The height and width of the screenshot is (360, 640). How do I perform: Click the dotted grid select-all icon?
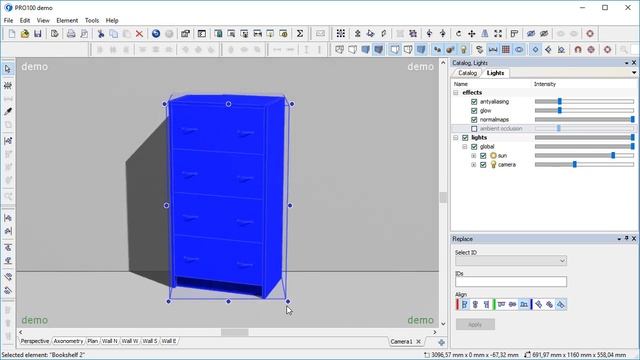341,34
